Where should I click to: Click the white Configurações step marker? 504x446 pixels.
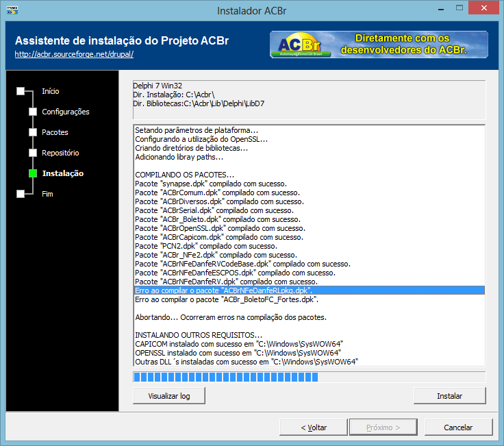pos(33,112)
